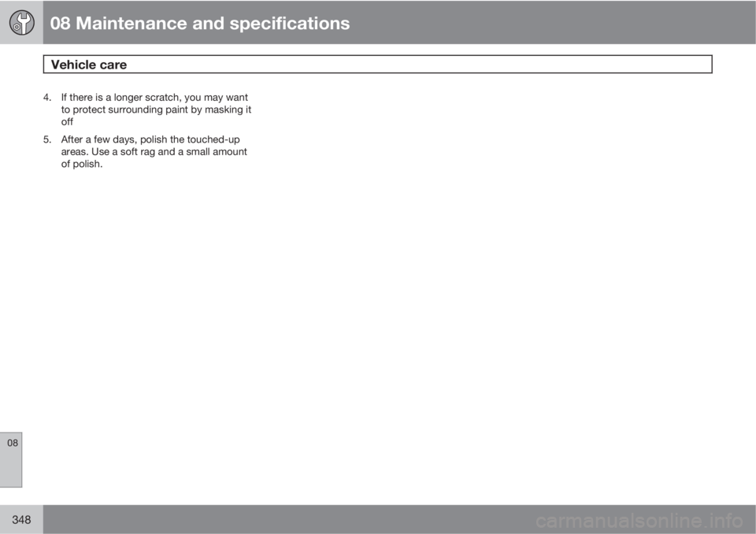Select the word 'off' in step 4

click(x=67, y=121)
